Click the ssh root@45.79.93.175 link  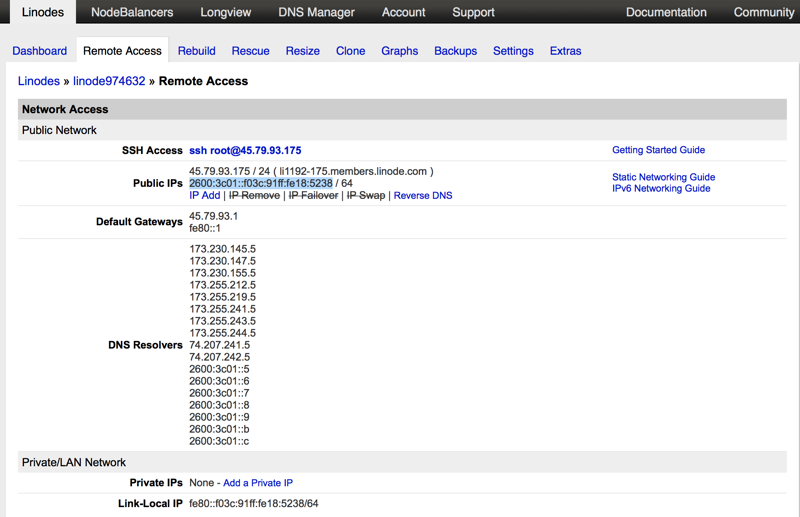pyautogui.click(x=245, y=151)
